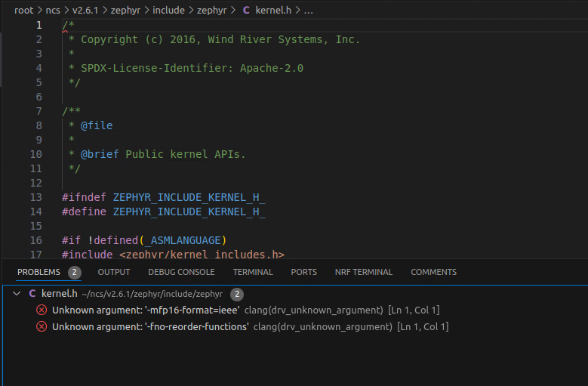The width and height of the screenshot is (588, 386).
Task: Click the C icon beside kernel.h in Problems
Action: (x=32, y=294)
